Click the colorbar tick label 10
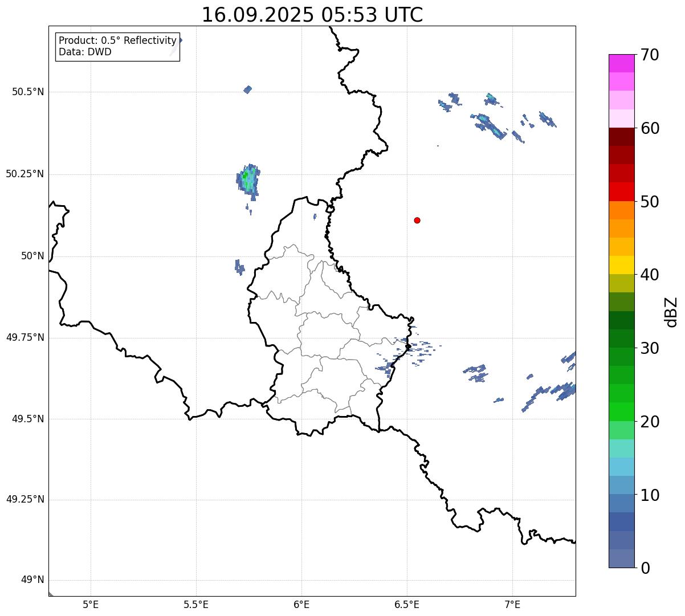The width and height of the screenshot is (685, 616). coord(650,495)
